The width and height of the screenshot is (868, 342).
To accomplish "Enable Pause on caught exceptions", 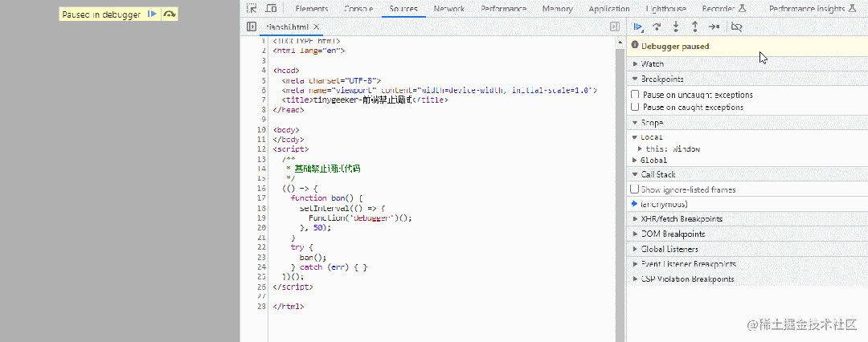I will coord(635,107).
